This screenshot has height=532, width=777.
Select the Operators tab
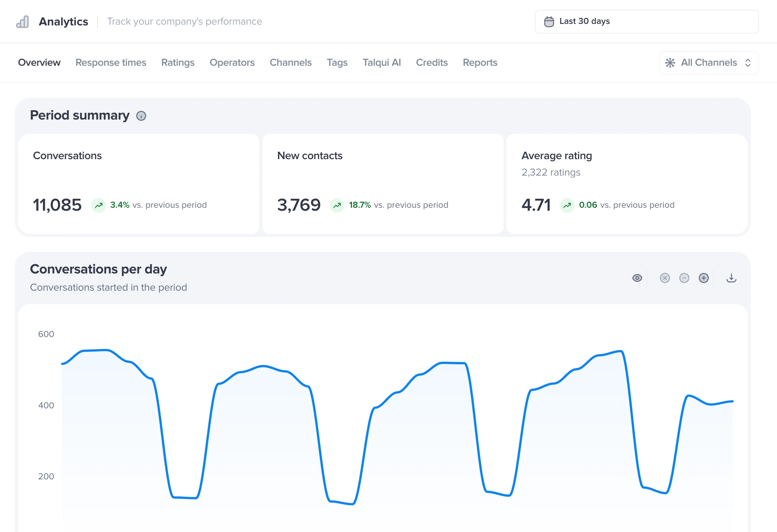pyautogui.click(x=232, y=62)
